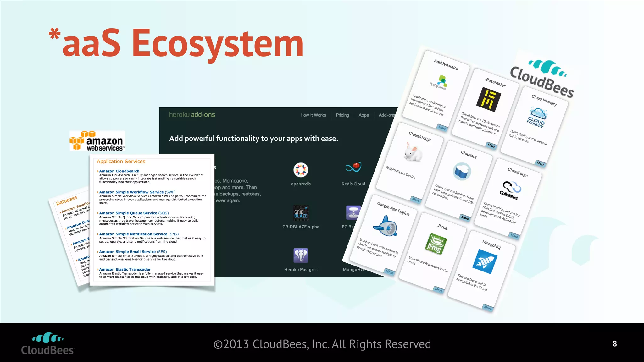Click the Heroku Postgres label text
Image resolution: width=644 pixels, height=362 pixels.
click(301, 269)
